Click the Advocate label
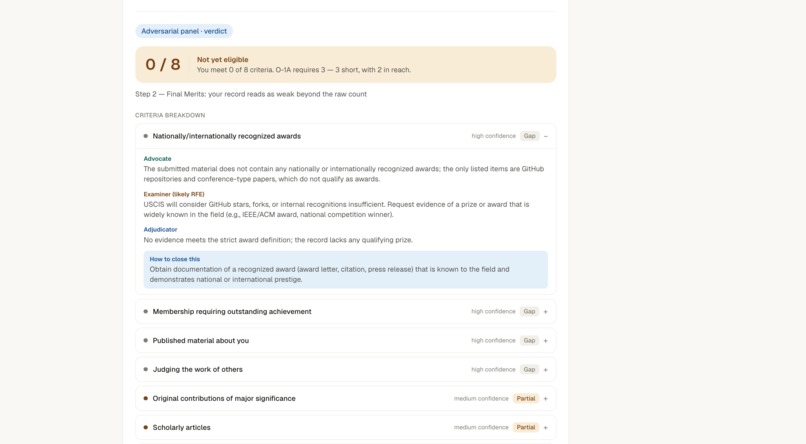This screenshot has width=806, height=444. 157,159
